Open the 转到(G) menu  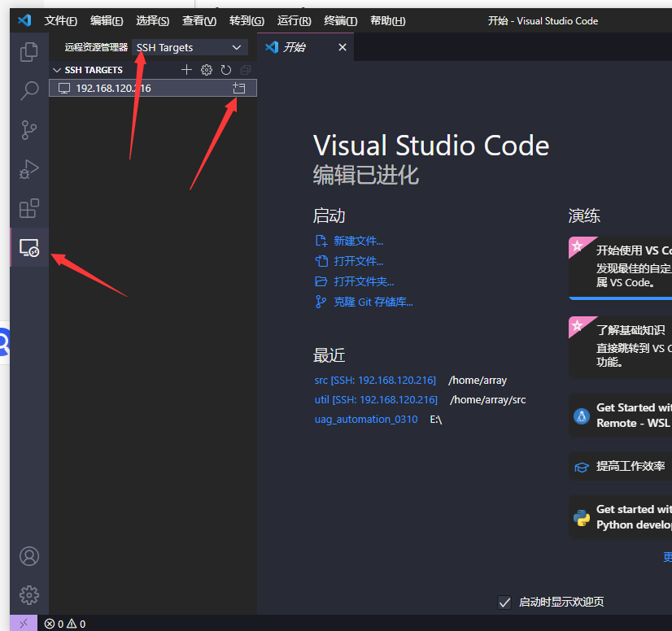[247, 20]
